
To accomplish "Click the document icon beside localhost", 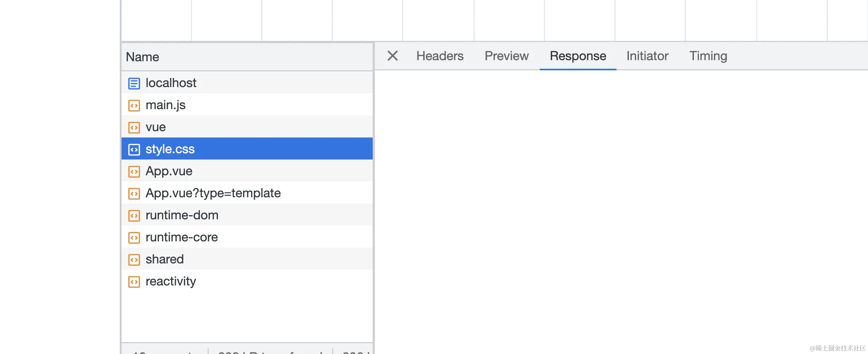I will click(x=134, y=83).
